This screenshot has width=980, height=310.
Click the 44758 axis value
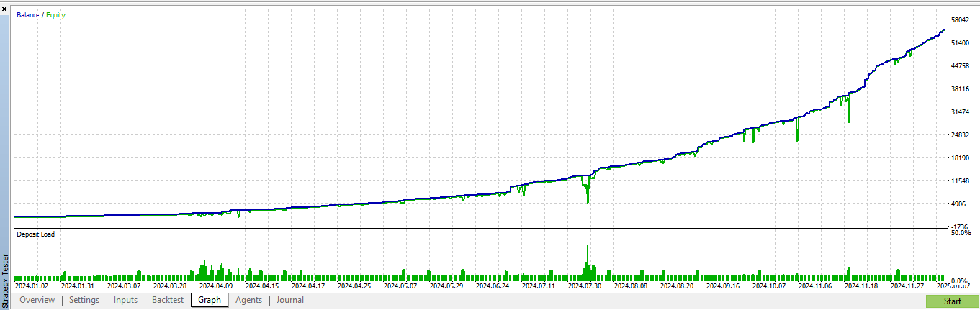pos(961,66)
